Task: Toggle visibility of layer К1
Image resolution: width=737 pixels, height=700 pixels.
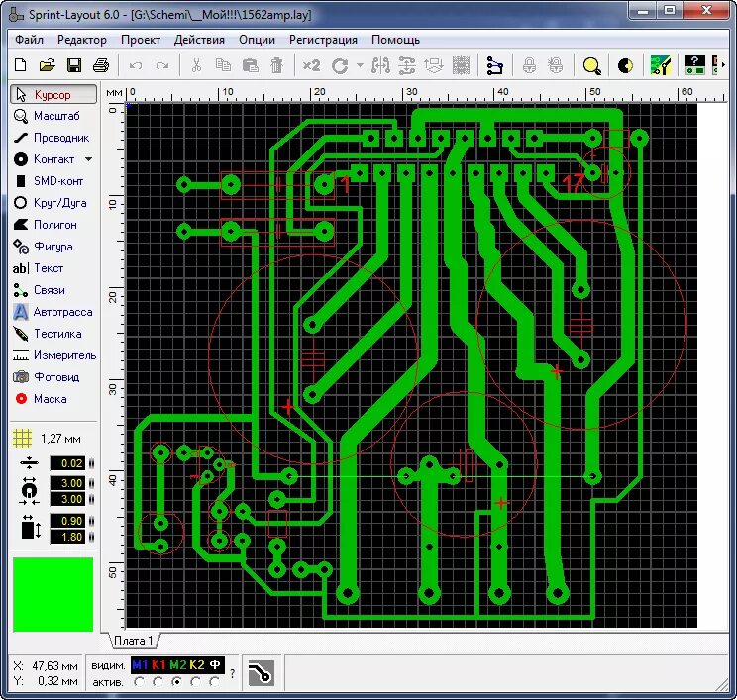Action: point(158,664)
